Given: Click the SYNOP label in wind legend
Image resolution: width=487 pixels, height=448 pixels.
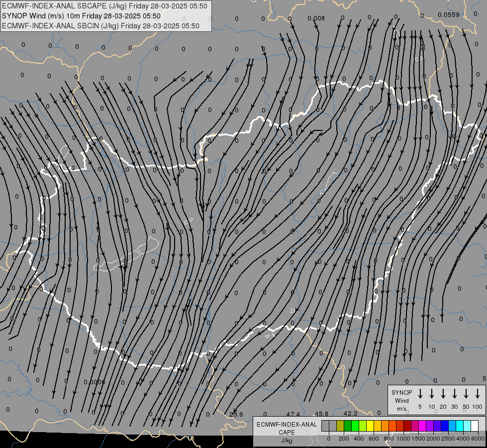Looking at the screenshot, I should pyautogui.click(x=401, y=393).
